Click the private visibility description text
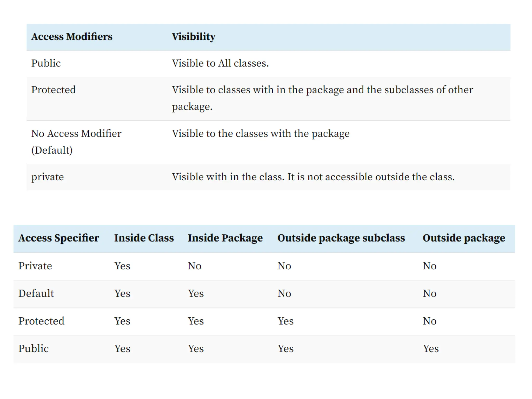 tap(313, 177)
